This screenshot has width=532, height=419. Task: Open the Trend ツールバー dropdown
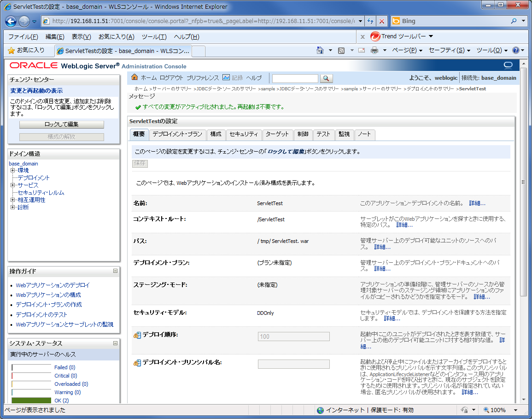431,36
